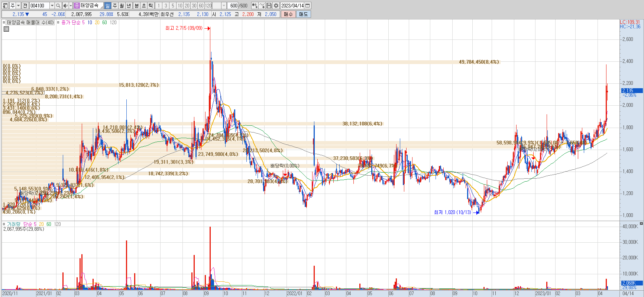This screenshot has width=644, height=297.
Task: Expand the 주 type dropdown arrow
Action: pos(18,6)
